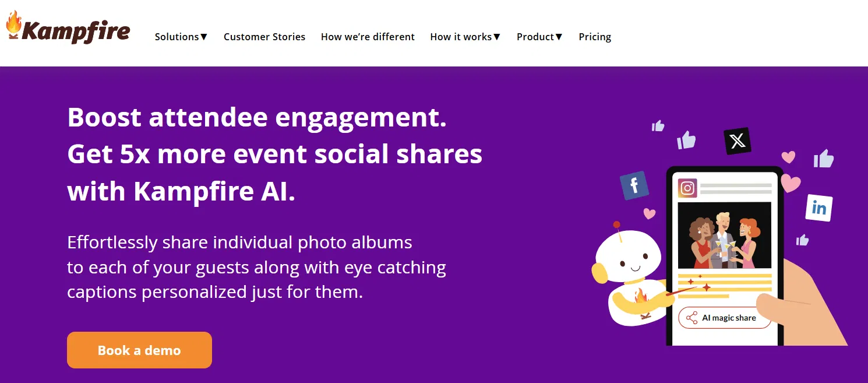This screenshot has height=383, width=868.
Task: Click the LinkedIn icon in illustration
Action: pyautogui.click(x=818, y=208)
